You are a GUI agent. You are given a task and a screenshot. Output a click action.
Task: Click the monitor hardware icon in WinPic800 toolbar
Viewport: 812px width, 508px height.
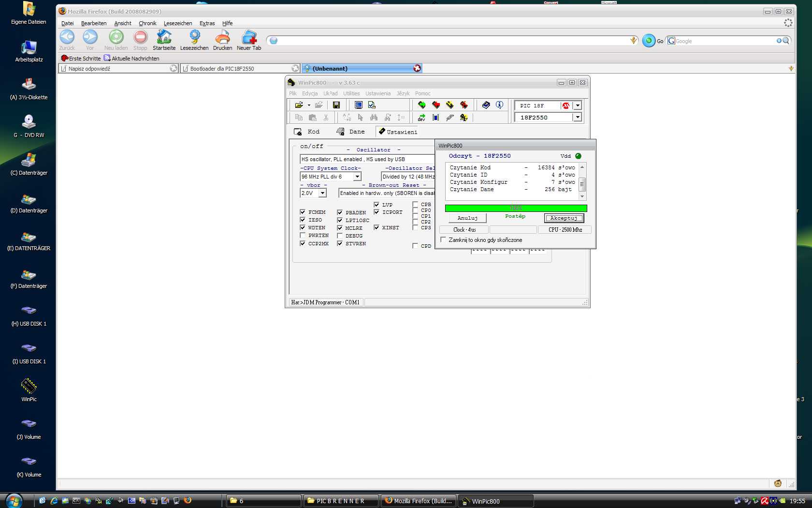point(359,105)
